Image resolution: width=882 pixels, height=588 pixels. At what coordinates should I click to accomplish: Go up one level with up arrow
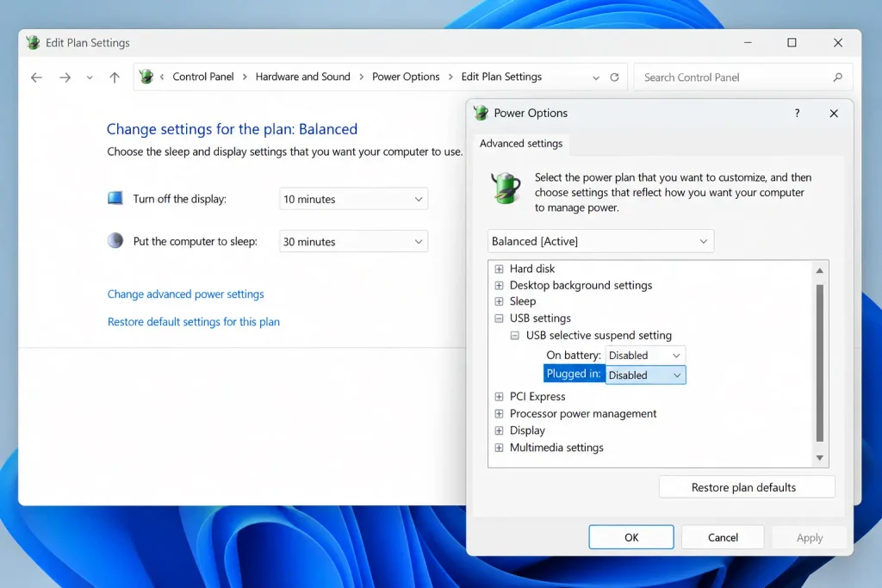tap(115, 77)
